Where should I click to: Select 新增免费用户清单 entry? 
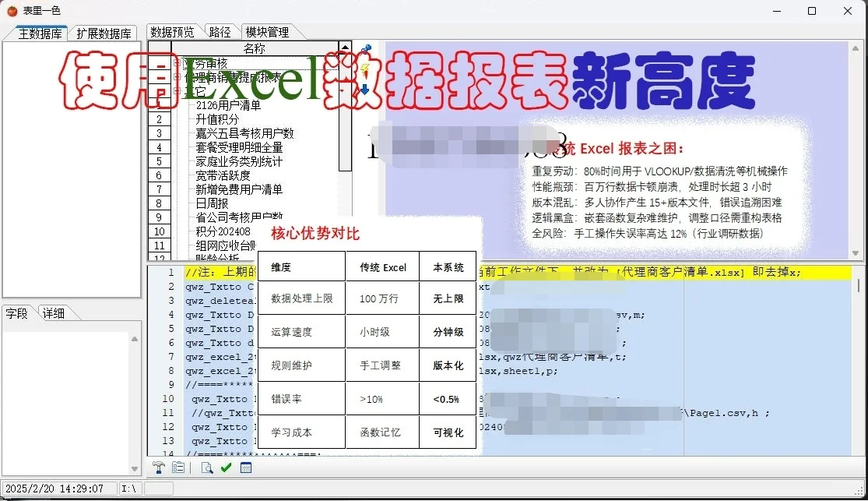click(239, 189)
